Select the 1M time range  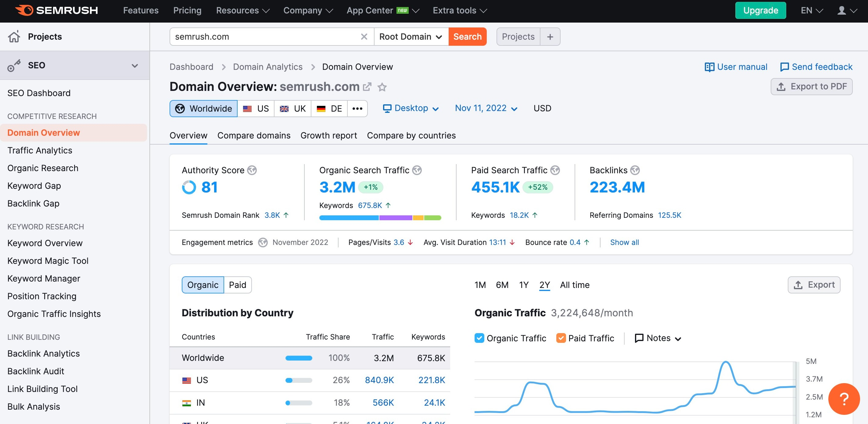point(480,285)
